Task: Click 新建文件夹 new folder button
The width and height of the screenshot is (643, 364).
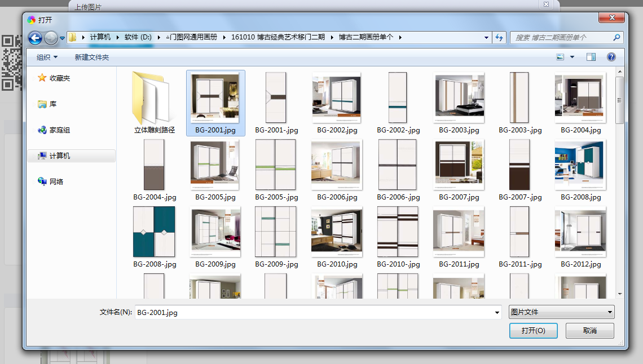Action: tap(92, 57)
